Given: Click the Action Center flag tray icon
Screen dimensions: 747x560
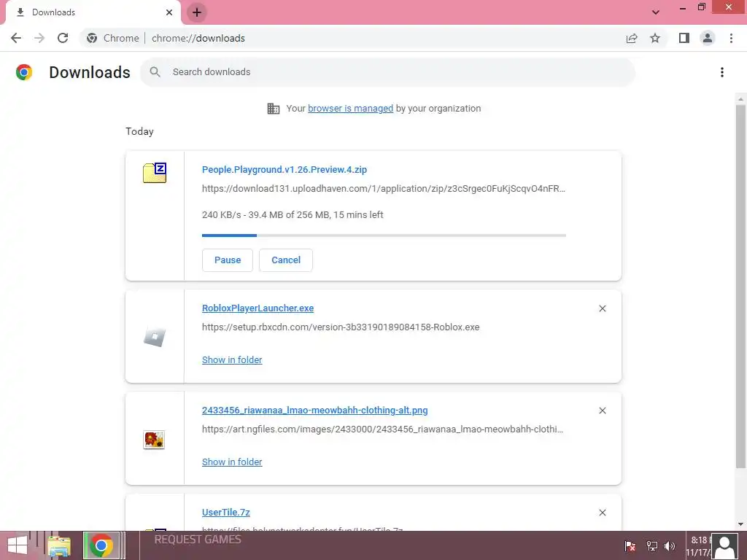Looking at the screenshot, I should (x=630, y=546).
